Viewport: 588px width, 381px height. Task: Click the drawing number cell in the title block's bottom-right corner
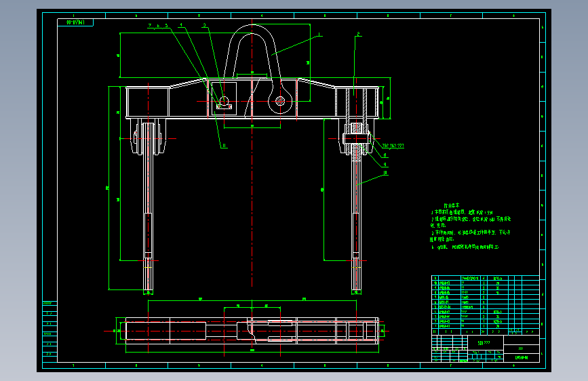(522, 358)
